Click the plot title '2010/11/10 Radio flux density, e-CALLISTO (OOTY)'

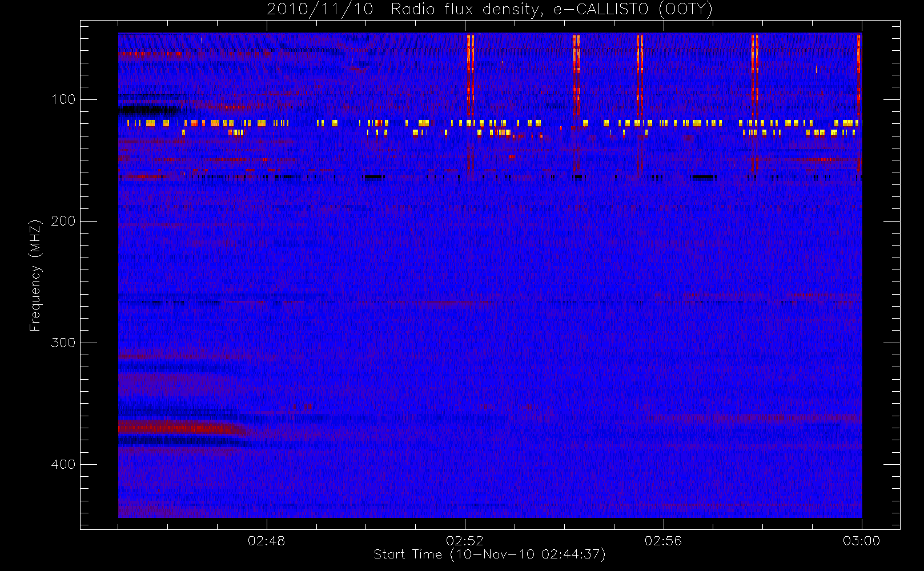pyautogui.click(x=490, y=9)
